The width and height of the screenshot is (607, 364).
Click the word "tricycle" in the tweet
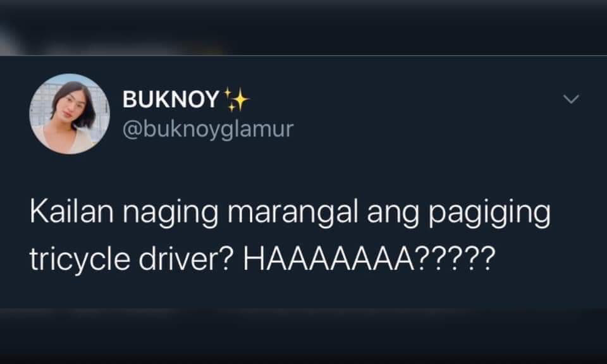click(80, 259)
